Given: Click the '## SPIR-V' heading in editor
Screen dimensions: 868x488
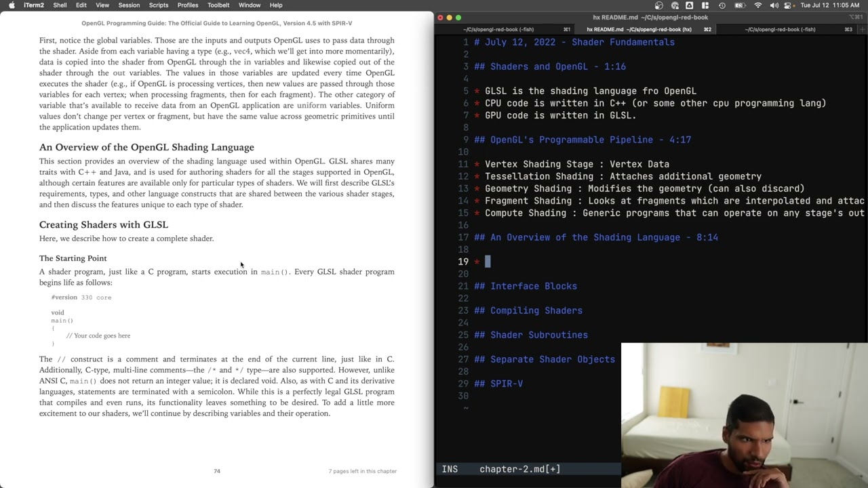Looking at the screenshot, I should pyautogui.click(x=498, y=384).
